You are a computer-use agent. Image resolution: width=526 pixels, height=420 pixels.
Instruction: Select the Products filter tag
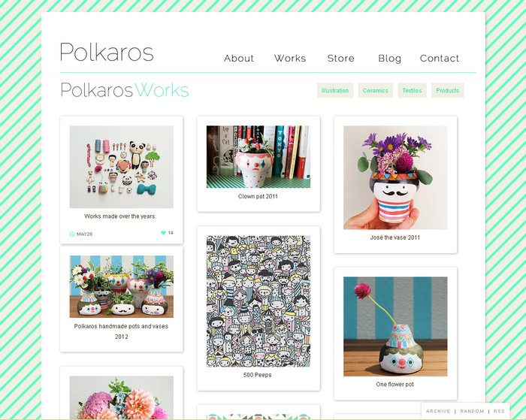[x=448, y=91]
